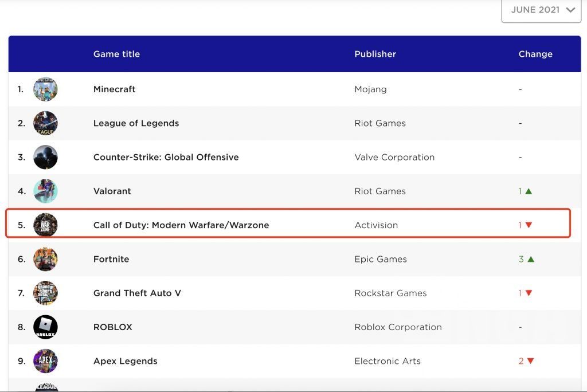Click rank number 1. beside Minecraft
This screenshot has height=392, width=587.
21,89
